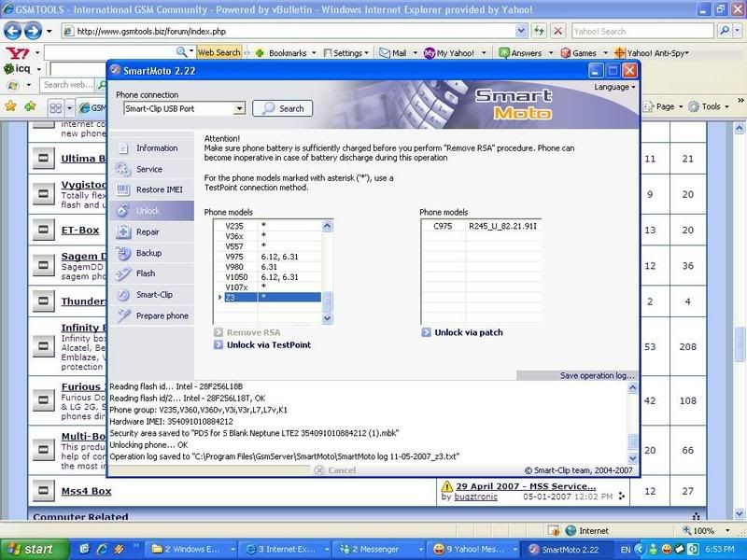
Task: Select the Unlock section in sidebar
Action: [151, 211]
